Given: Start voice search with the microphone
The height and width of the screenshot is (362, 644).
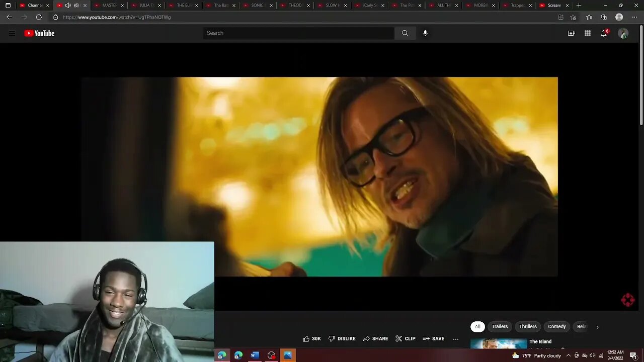Looking at the screenshot, I should [x=425, y=33].
